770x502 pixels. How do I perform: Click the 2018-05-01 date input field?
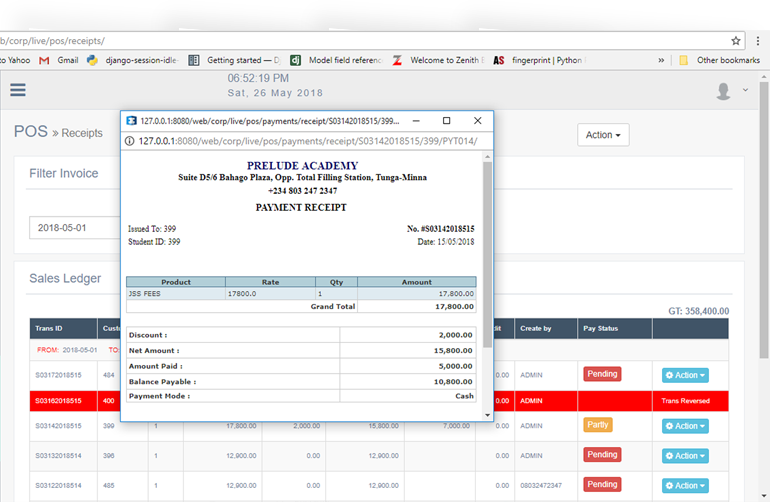click(72, 228)
